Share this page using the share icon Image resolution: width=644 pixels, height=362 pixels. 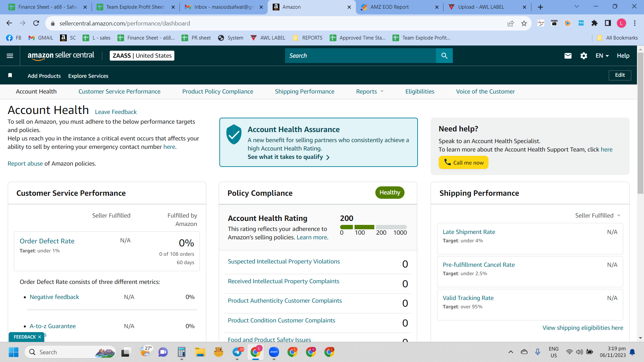point(511,23)
